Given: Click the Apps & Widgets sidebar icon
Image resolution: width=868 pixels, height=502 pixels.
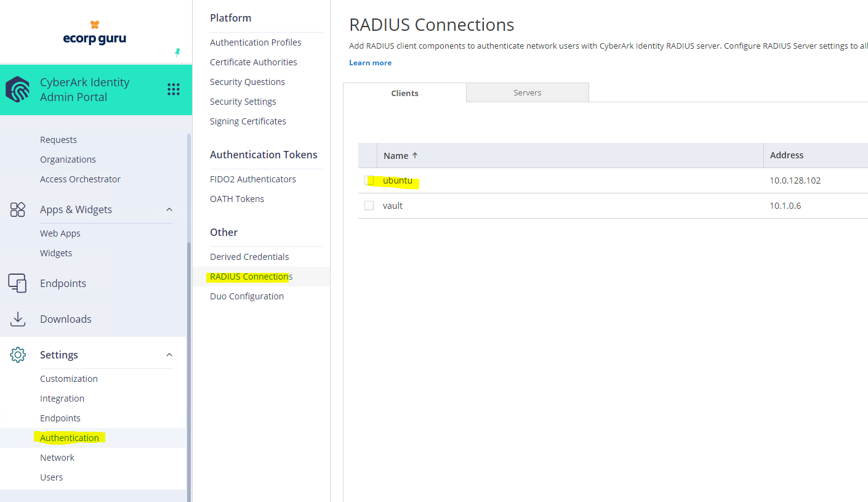Looking at the screenshot, I should (x=17, y=209).
